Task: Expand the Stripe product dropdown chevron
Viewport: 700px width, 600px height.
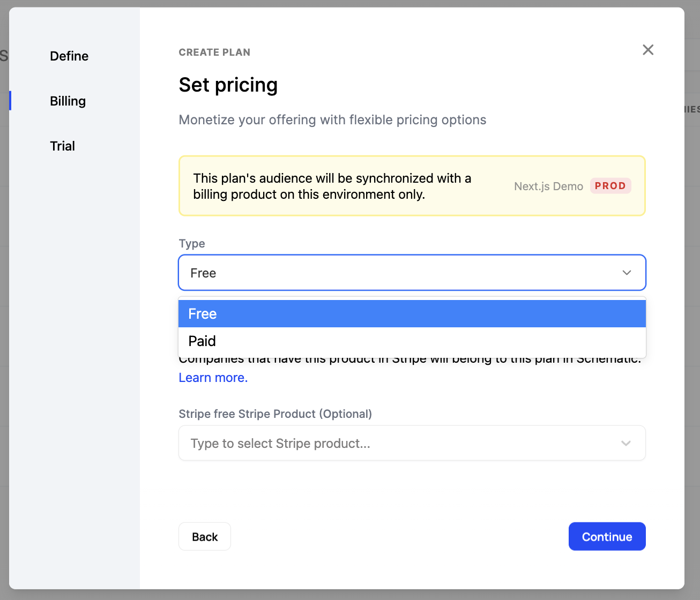Action: (625, 443)
